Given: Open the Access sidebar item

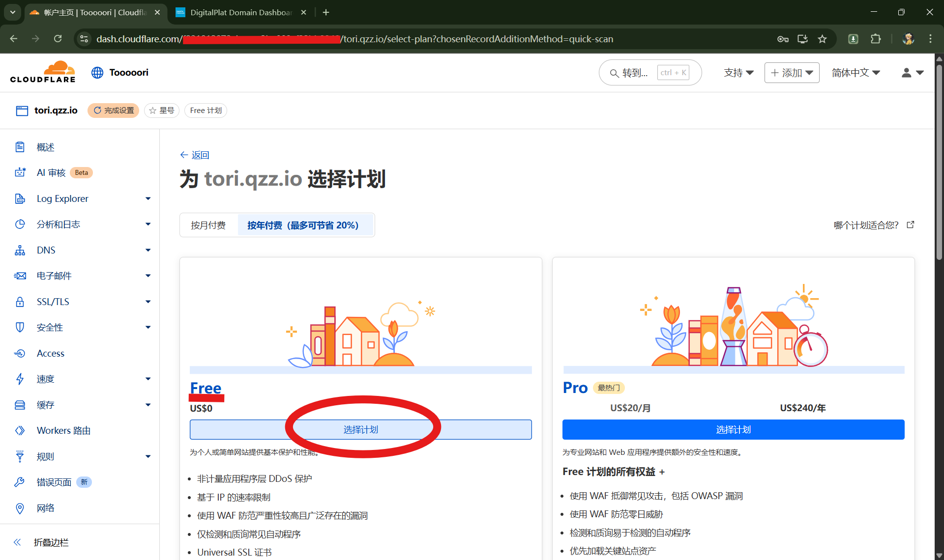Looking at the screenshot, I should tap(50, 353).
